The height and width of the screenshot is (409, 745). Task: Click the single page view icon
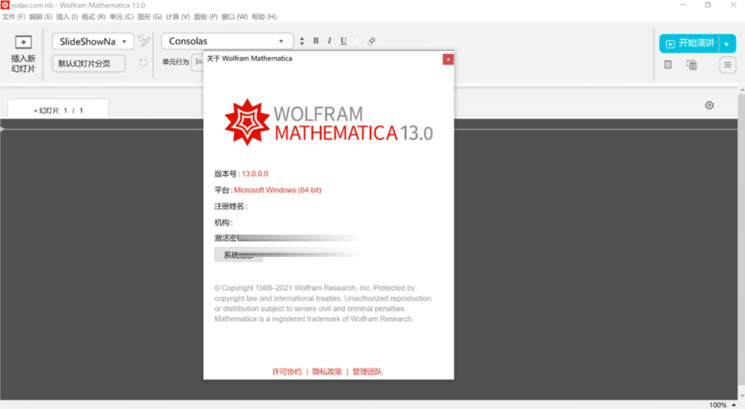pos(668,65)
